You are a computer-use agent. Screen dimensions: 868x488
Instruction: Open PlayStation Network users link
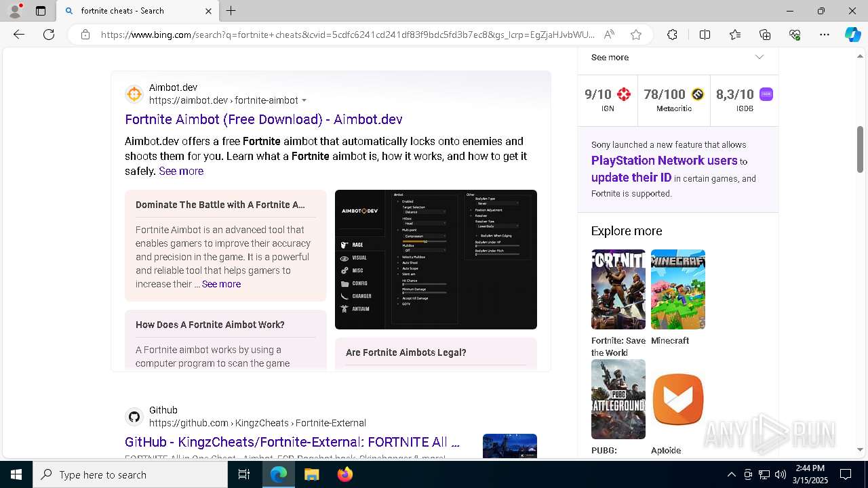(664, 161)
